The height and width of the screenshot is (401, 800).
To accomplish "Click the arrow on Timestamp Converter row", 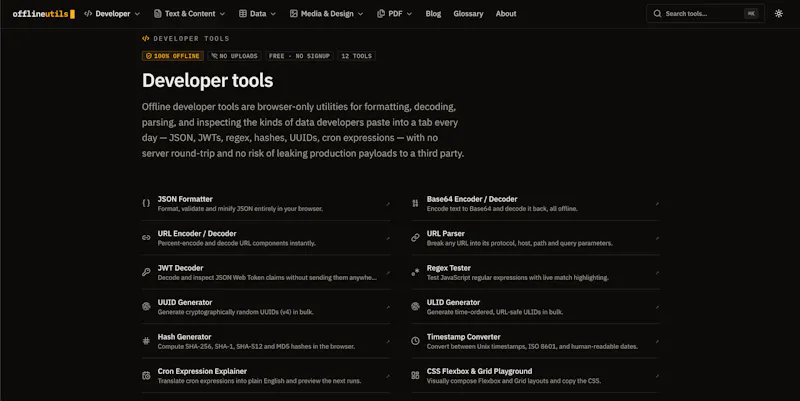I will (657, 341).
